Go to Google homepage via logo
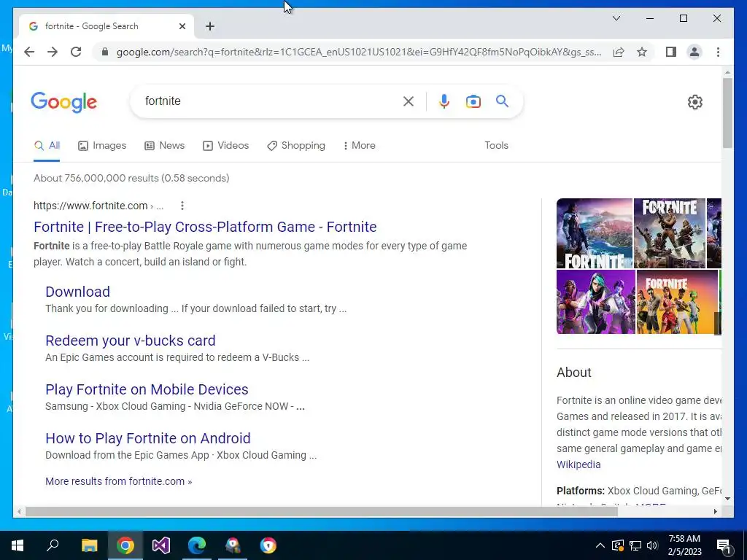The image size is (747, 560). [64, 102]
